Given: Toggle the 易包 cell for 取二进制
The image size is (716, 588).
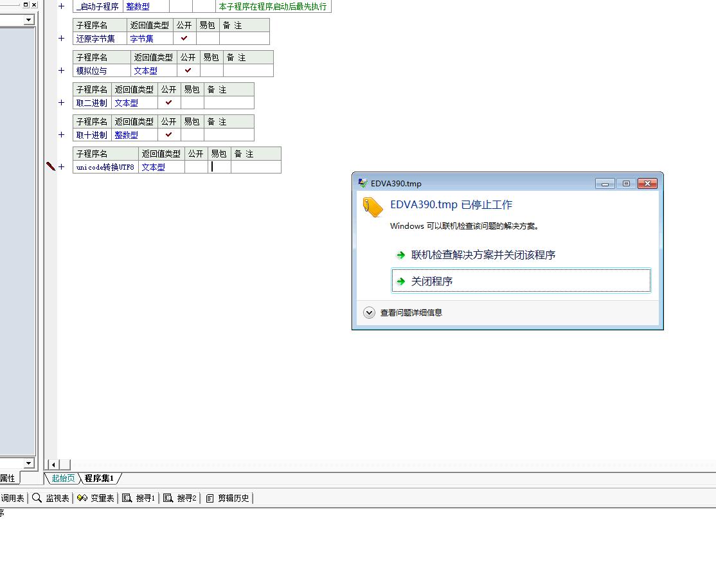Looking at the screenshot, I should pyautogui.click(x=192, y=103).
